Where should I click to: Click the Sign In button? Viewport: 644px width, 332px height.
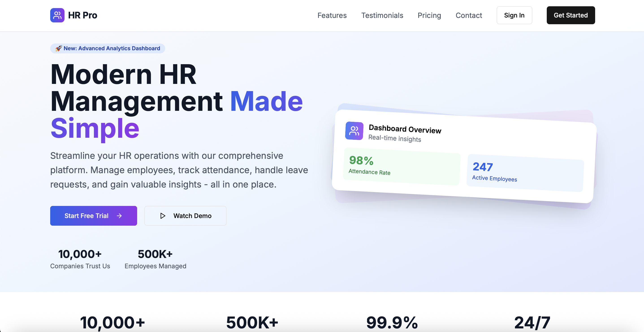[514, 15]
